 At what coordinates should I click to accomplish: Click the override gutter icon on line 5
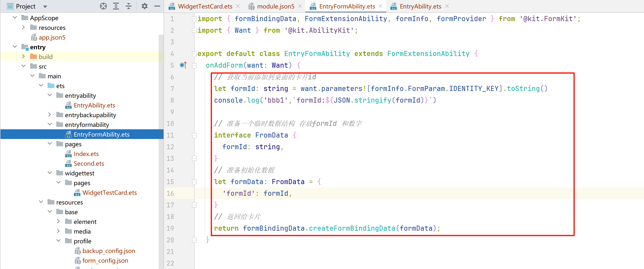tap(183, 65)
